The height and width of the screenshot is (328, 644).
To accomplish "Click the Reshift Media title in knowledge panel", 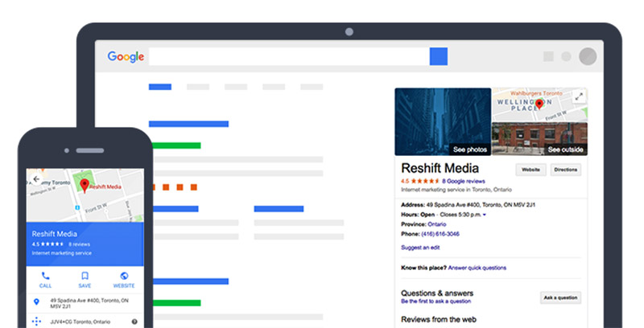I will pos(440,168).
